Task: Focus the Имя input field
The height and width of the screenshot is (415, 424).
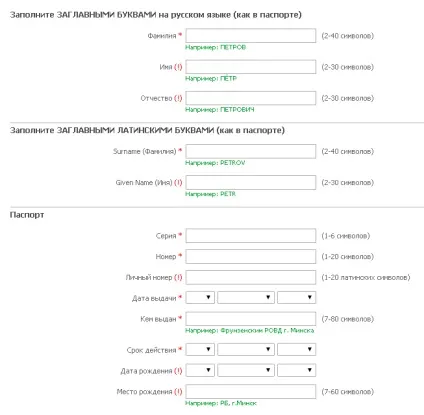Action: point(251,67)
